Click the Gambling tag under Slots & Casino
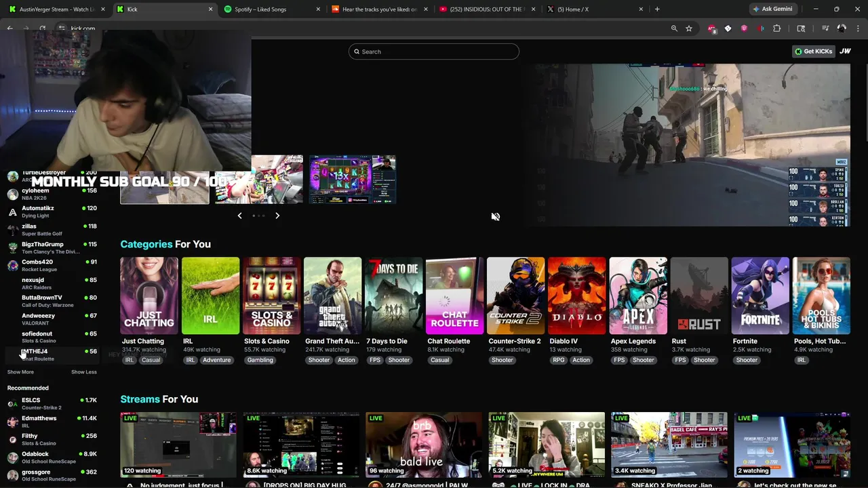 click(x=260, y=360)
